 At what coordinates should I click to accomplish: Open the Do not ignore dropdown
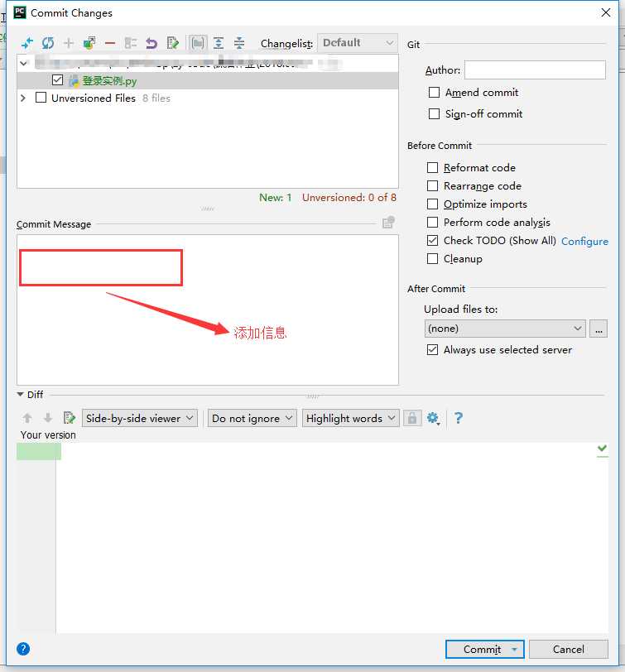[x=252, y=418]
